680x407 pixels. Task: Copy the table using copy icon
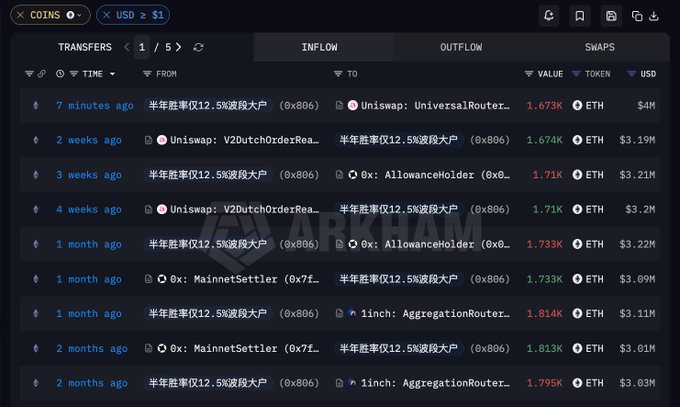click(x=637, y=16)
